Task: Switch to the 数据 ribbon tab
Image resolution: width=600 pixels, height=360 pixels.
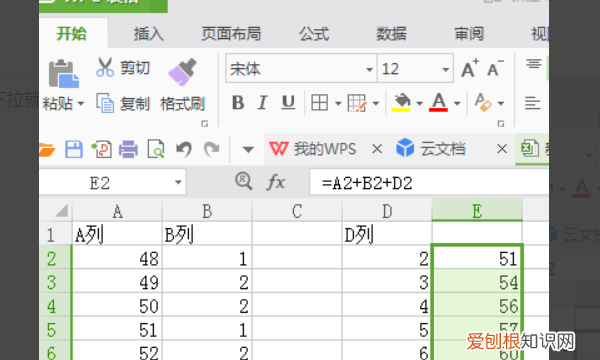Action: 391,34
